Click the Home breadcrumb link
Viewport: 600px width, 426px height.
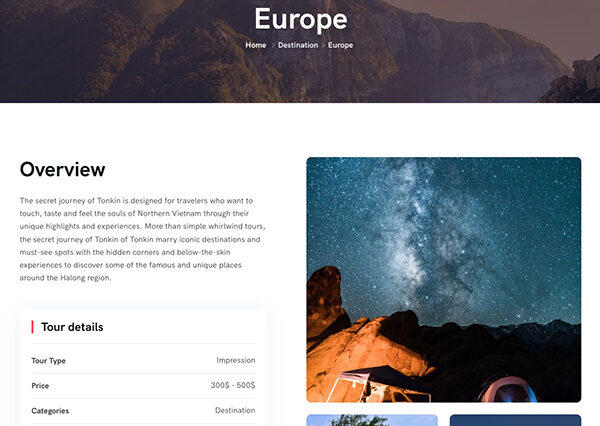coord(256,45)
